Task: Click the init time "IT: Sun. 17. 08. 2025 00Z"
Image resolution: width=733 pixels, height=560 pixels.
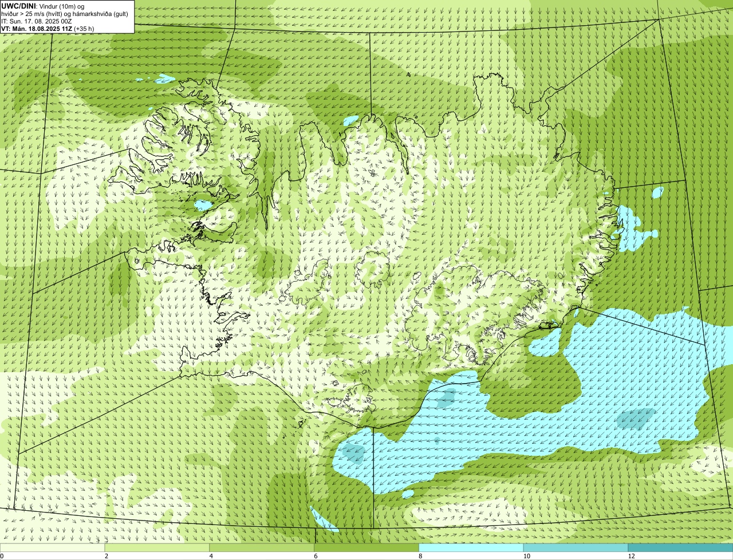Action: 36,21
